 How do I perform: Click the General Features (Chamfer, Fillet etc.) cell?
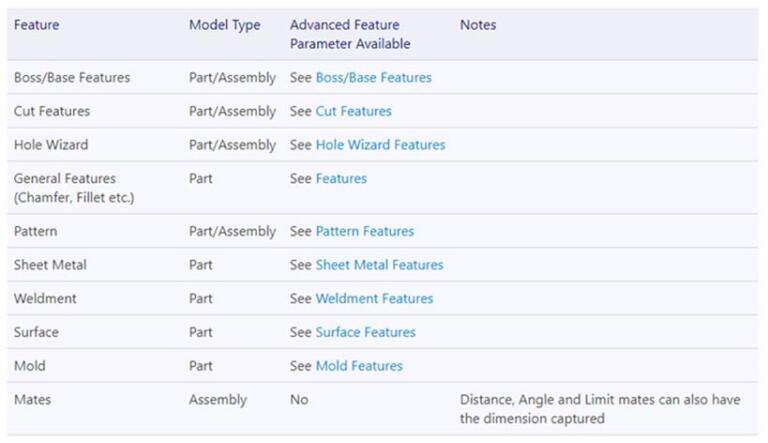pos(73,188)
